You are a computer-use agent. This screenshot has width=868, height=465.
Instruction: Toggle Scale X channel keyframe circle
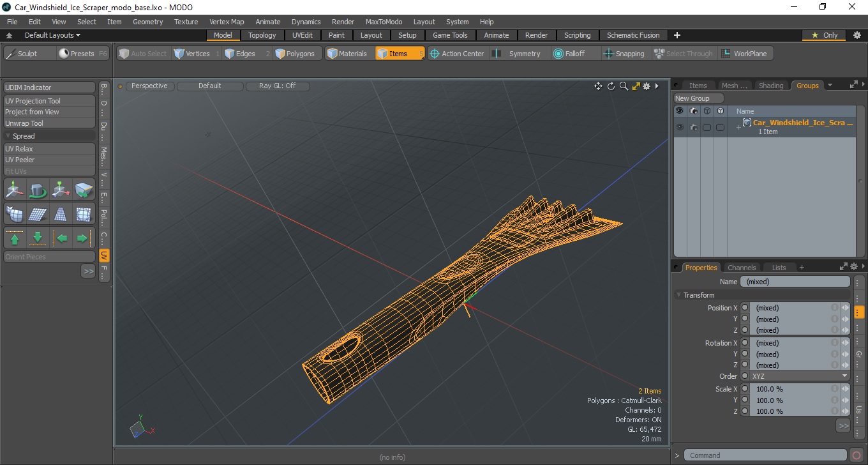click(745, 389)
